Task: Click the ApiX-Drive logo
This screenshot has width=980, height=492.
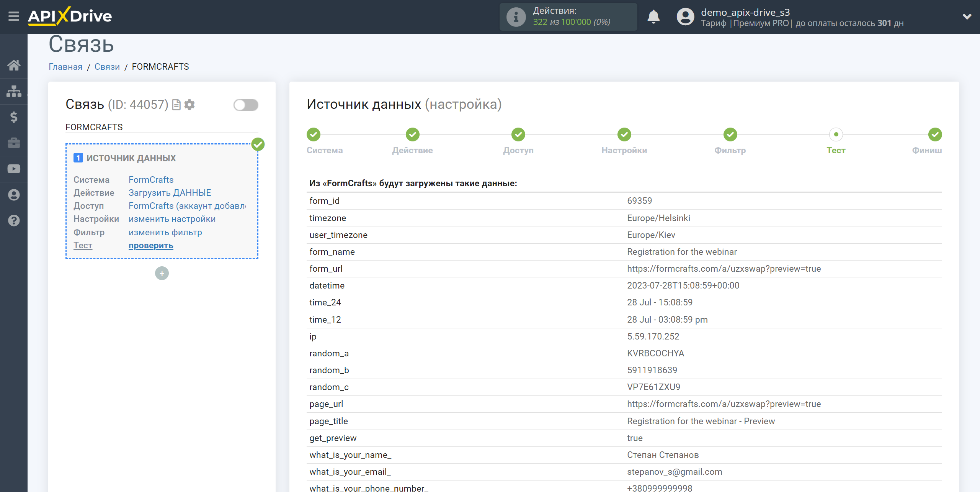Action: [70, 16]
